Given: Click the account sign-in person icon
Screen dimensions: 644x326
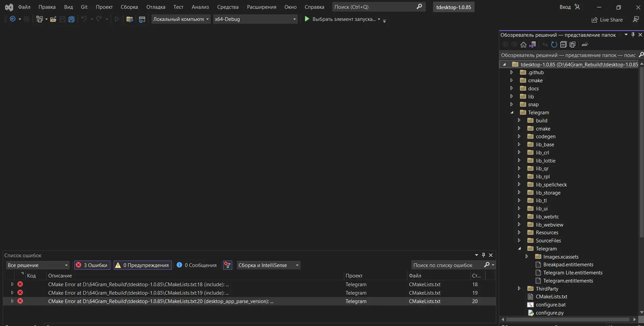Looking at the screenshot, I should [x=577, y=7].
